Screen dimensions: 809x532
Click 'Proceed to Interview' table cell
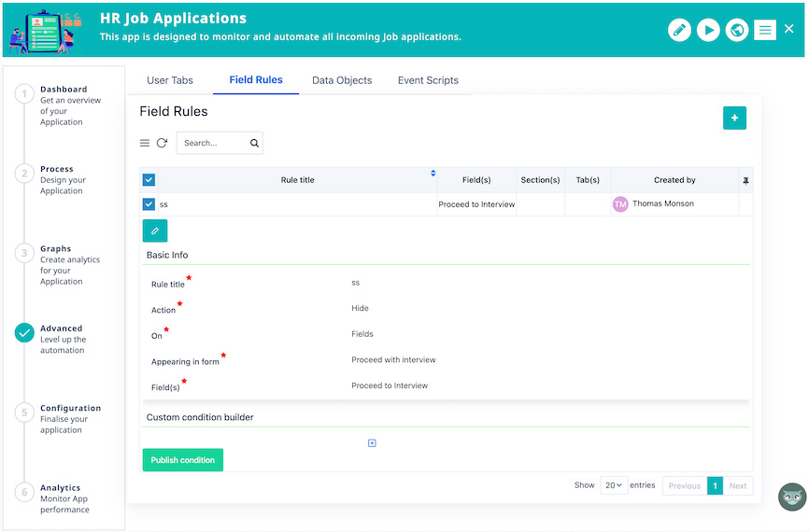[476, 204]
